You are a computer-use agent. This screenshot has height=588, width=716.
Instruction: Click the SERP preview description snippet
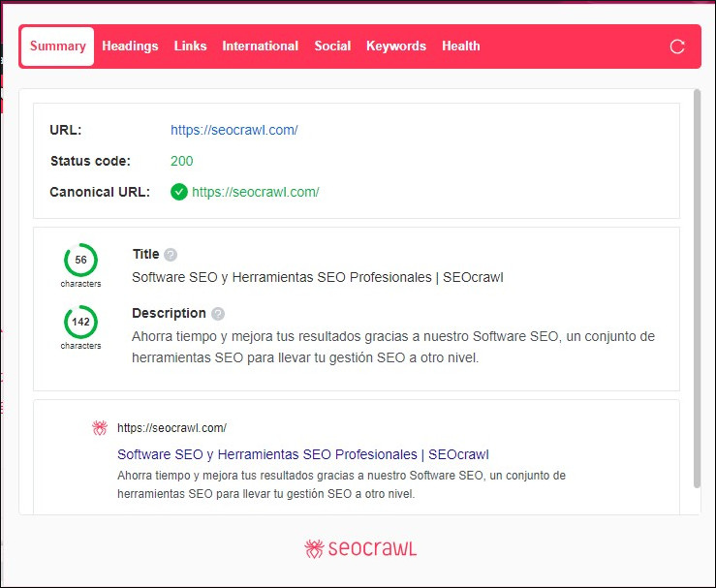342,484
